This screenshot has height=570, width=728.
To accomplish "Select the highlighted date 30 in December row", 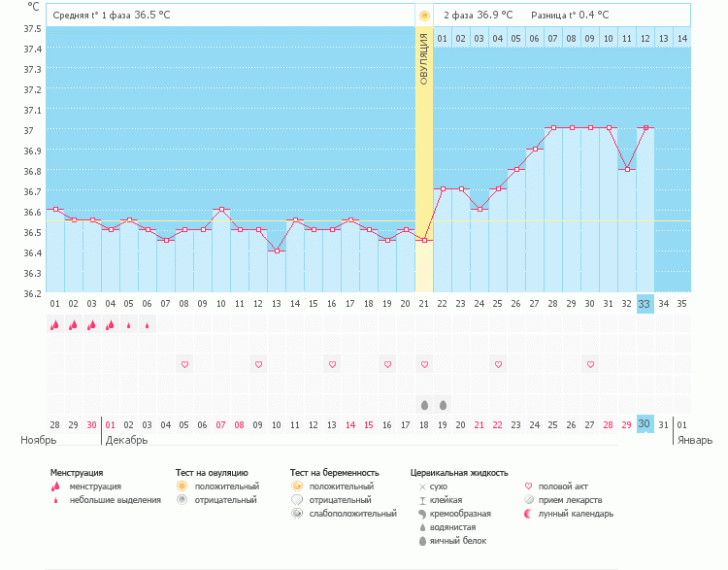I will coord(645,424).
